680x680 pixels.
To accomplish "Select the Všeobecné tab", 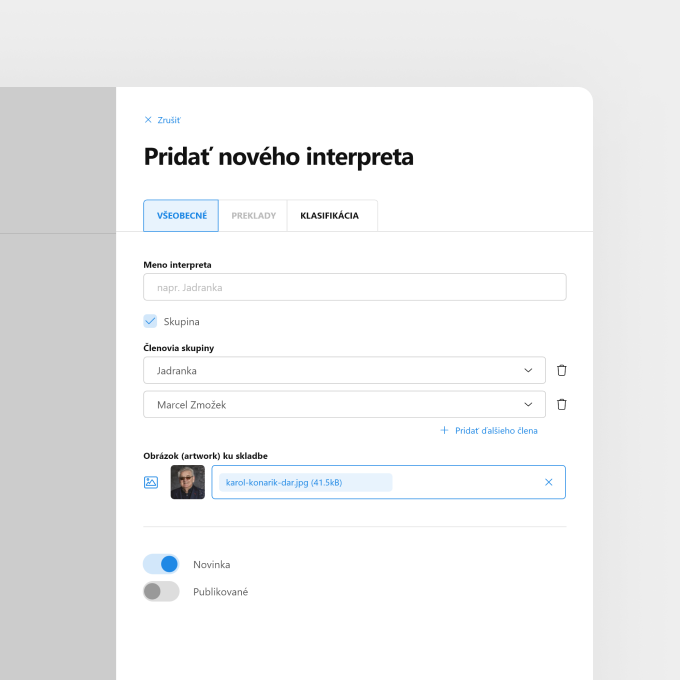I will [x=181, y=216].
